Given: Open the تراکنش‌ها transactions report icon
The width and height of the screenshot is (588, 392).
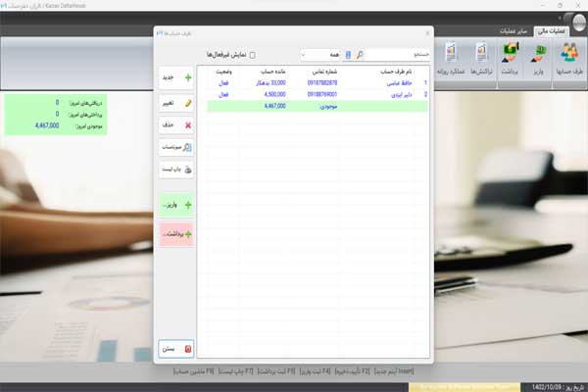Looking at the screenshot, I should 481,58.
